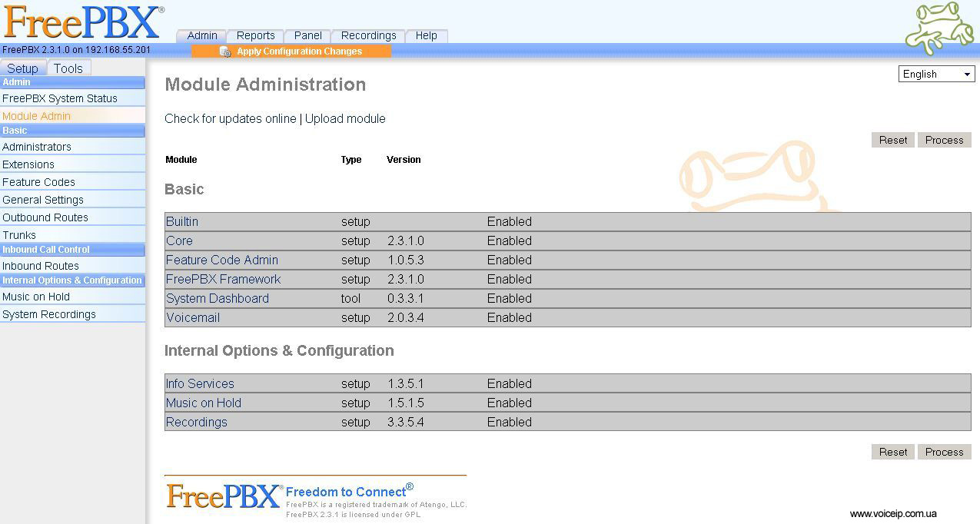Viewport: 980px width, 524px height.
Task: Click the Freedom to Connect footer text
Action: (350, 491)
